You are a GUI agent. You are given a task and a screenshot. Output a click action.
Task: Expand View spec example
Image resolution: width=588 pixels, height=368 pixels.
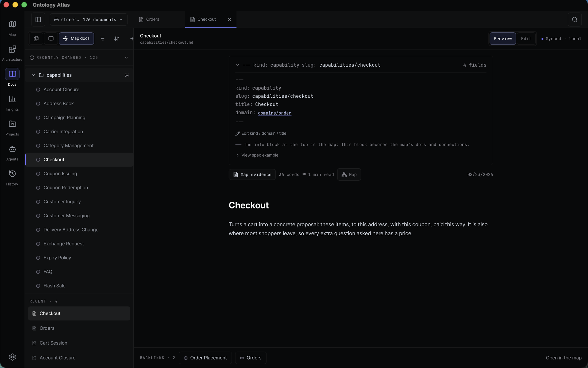(257, 155)
